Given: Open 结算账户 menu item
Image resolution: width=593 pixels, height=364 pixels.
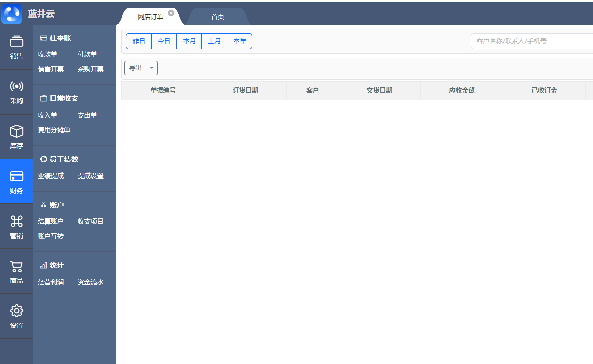Looking at the screenshot, I should 51,221.
